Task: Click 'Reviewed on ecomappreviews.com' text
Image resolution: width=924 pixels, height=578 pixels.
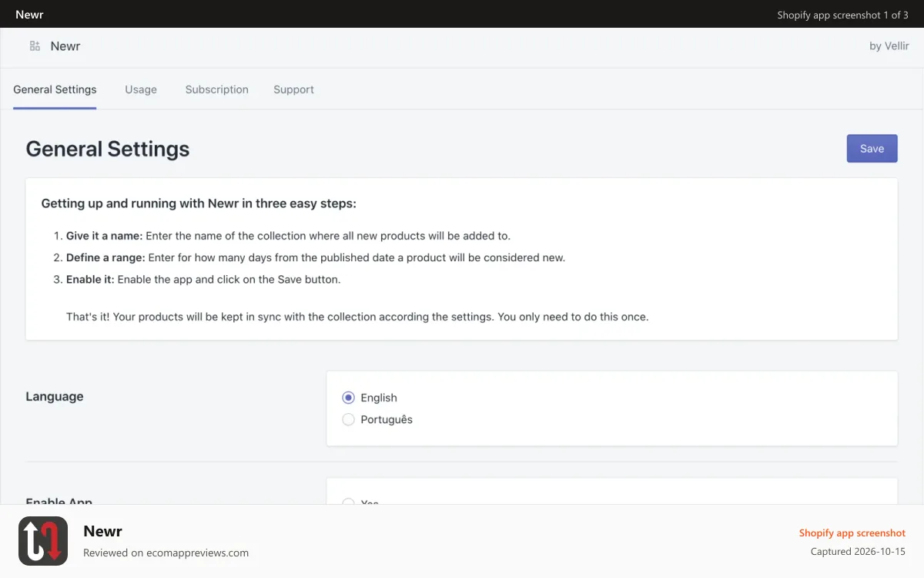Action: point(166,553)
